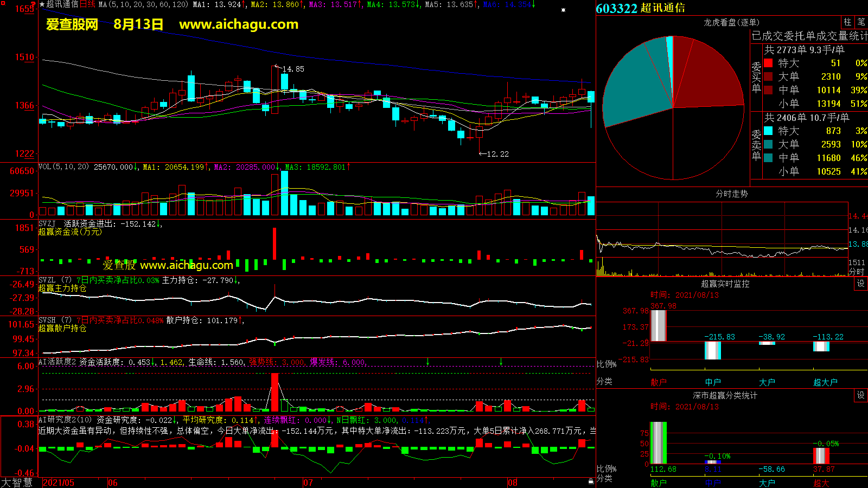
Task: Click the small lock icon at chart bottom-right
Action: click(x=591, y=481)
